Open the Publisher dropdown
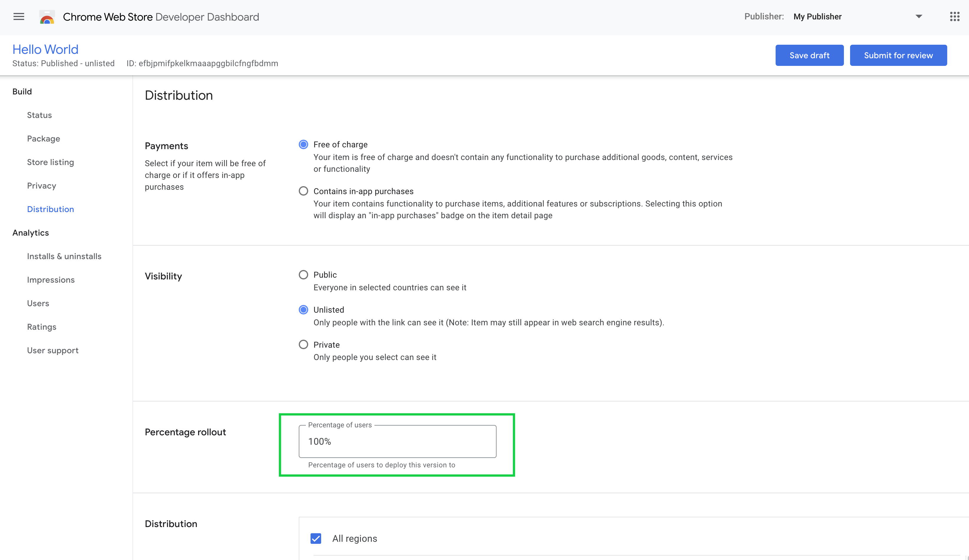The image size is (969, 560). tap(919, 17)
